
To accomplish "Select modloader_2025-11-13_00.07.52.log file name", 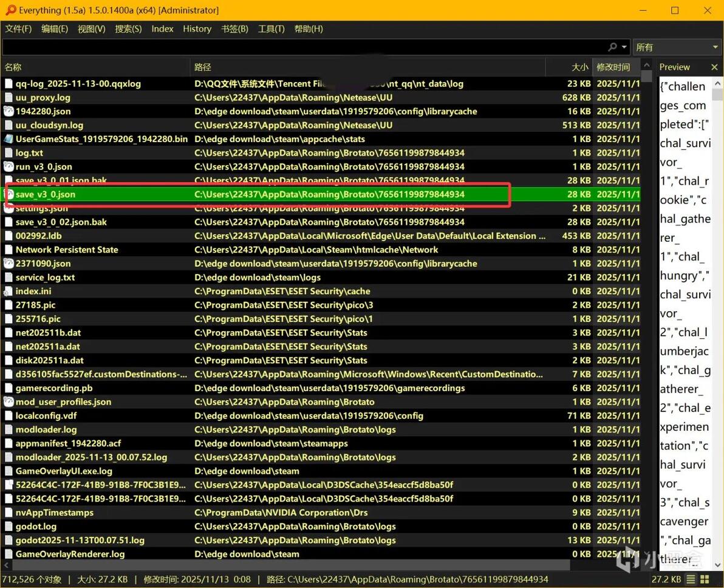I will pos(92,457).
